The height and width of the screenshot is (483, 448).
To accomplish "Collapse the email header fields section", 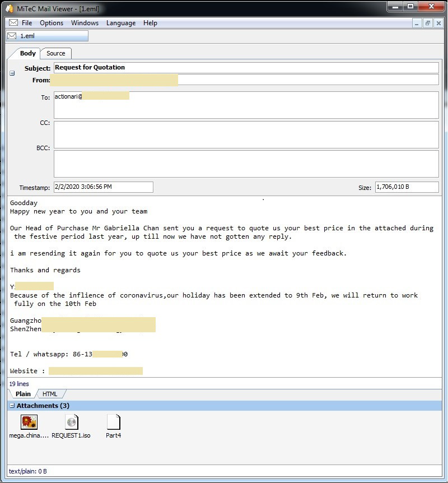I will click(12, 73).
